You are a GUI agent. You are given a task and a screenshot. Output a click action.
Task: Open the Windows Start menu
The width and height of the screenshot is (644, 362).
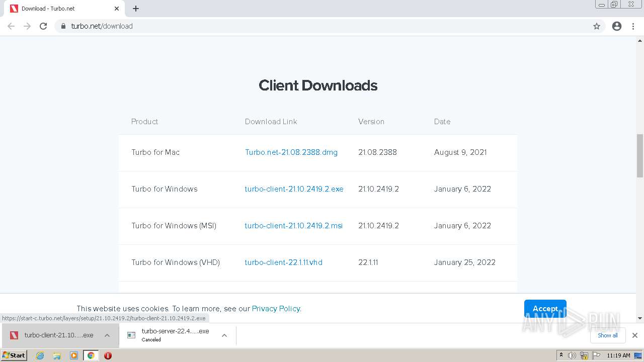(14, 355)
